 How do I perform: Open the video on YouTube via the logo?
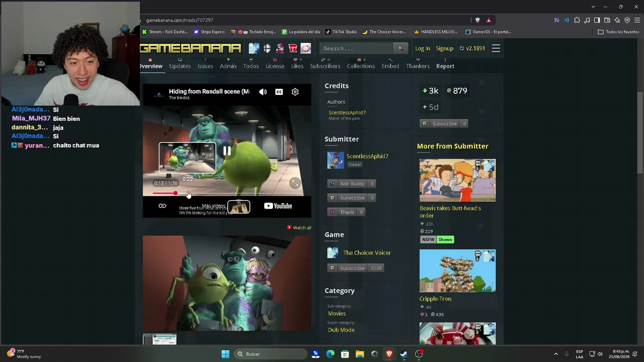coord(278,206)
